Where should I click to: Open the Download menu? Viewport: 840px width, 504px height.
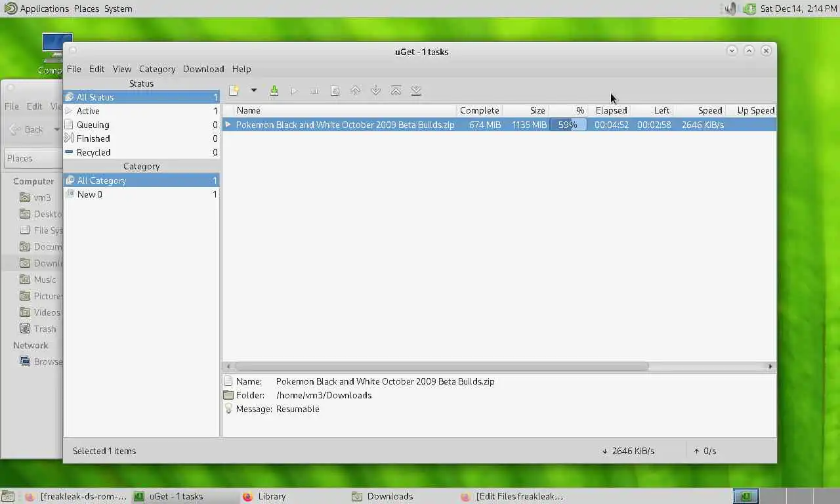pyautogui.click(x=203, y=69)
